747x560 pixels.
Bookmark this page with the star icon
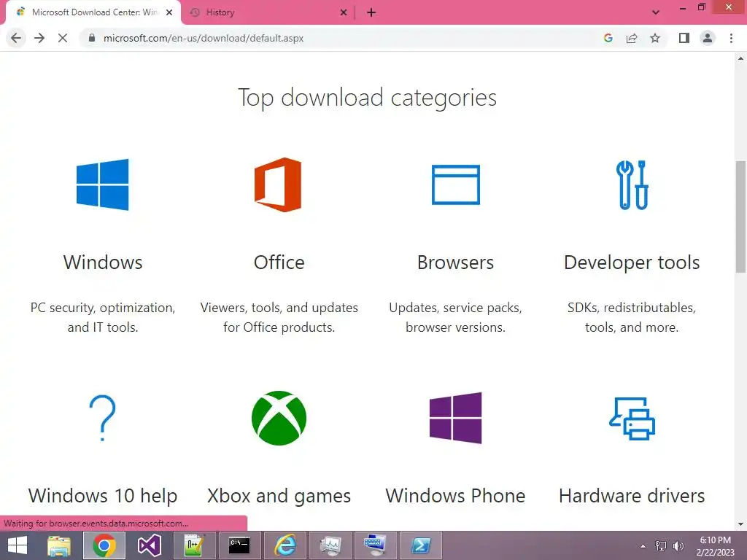pos(655,38)
